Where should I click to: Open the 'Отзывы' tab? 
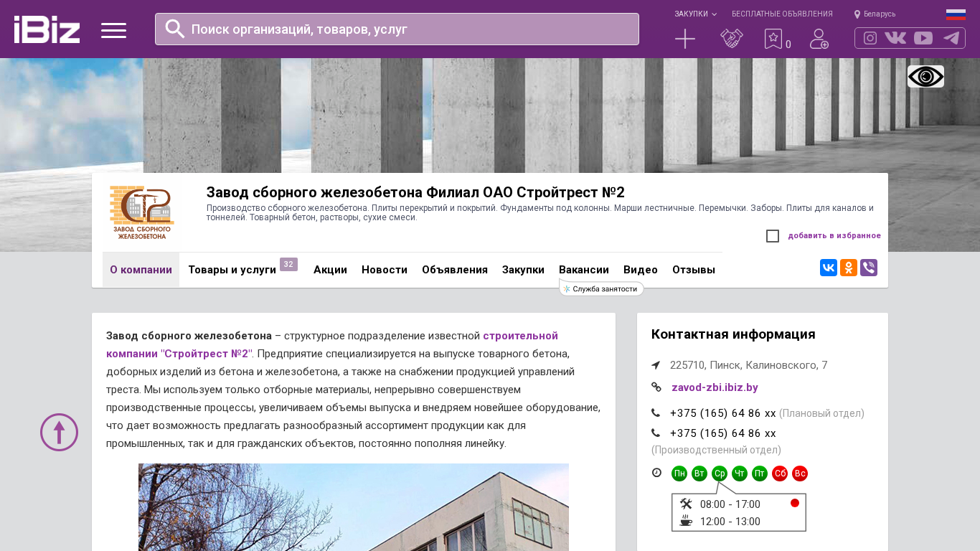(694, 270)
